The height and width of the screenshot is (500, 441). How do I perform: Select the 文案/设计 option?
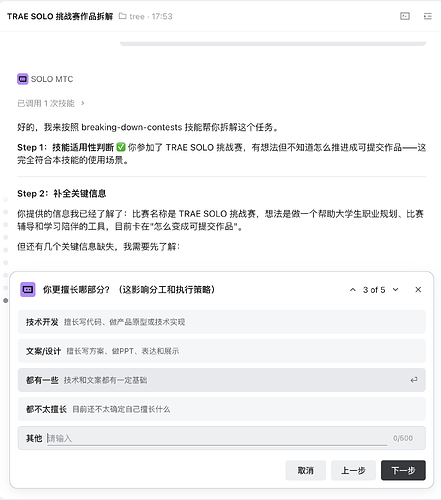222,351
